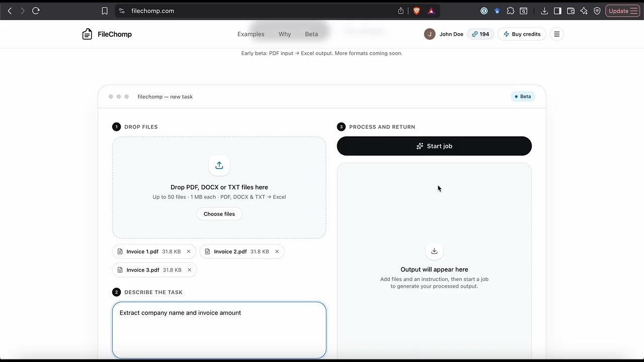Viewport: 644px width, 362px height.
Task: Remove Invoice 1.pdf
Action: pos(189,251)
